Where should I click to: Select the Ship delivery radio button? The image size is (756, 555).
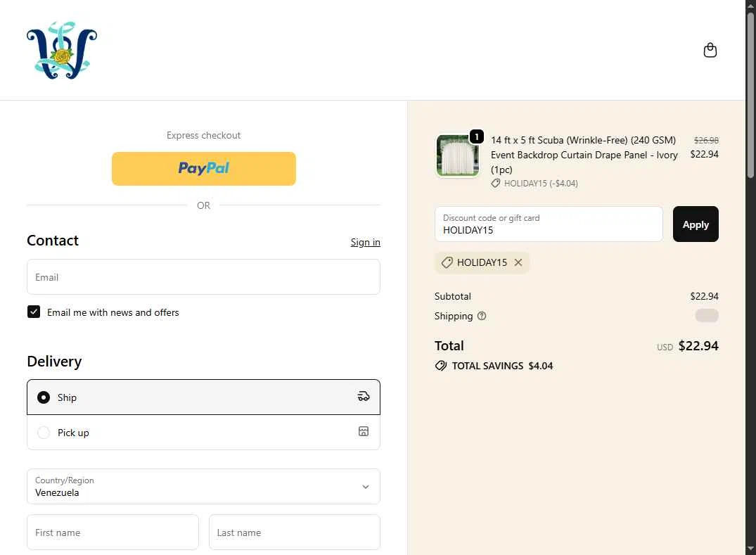tap(44, 397)
